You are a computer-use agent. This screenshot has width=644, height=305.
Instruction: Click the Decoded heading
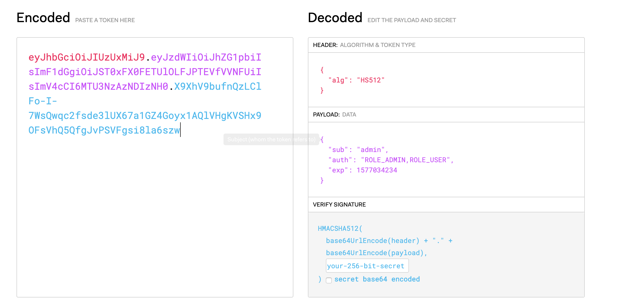[335, 18]
